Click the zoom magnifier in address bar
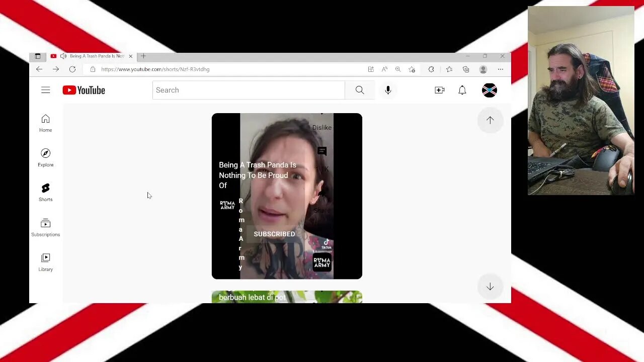This screenshot has height=362, width=644. pyautogui.click(x=398, y=69)
